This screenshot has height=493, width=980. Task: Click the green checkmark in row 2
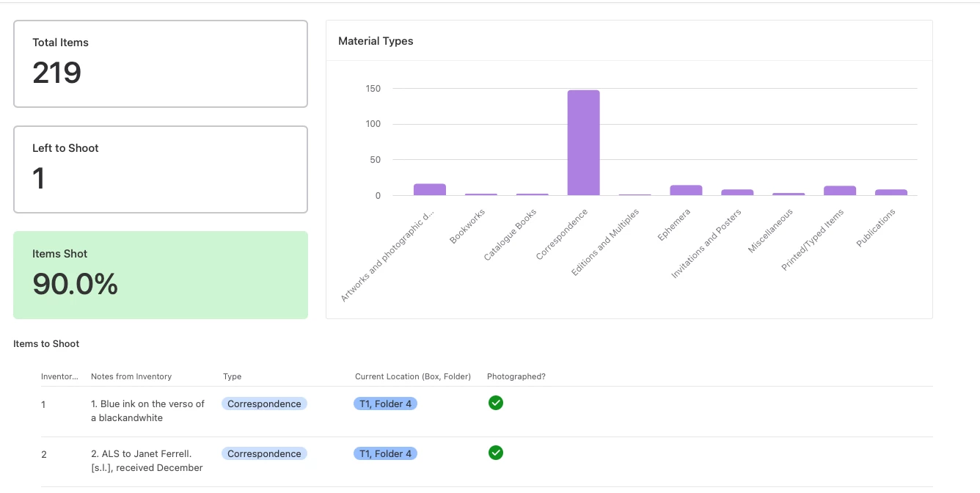click(x=496, y=453)
